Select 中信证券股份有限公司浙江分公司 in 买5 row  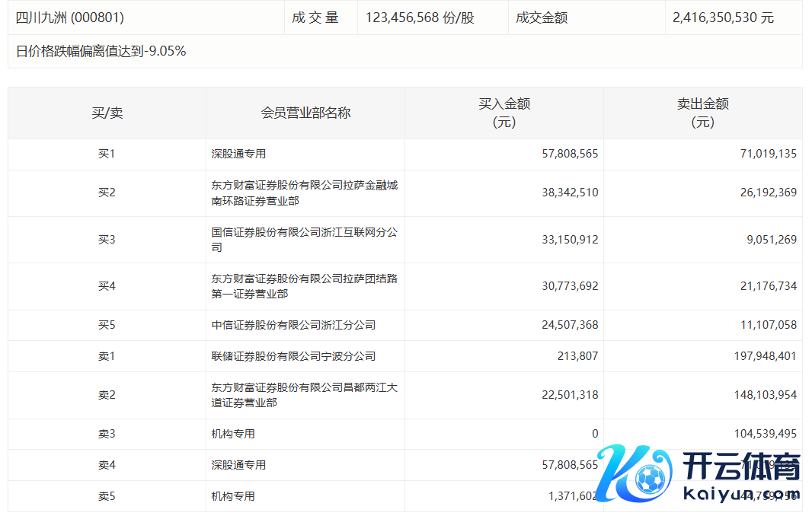(x=293, y=325)
